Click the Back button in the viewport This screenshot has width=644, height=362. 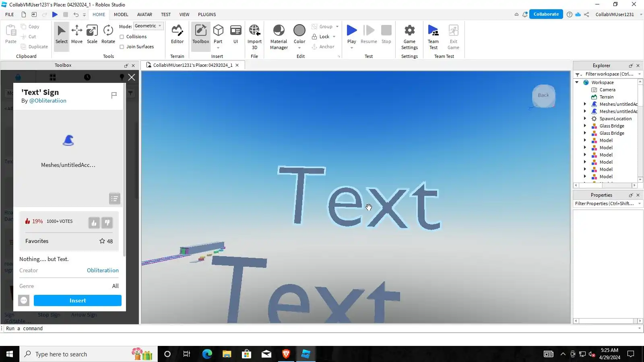[x=543, y=95]
